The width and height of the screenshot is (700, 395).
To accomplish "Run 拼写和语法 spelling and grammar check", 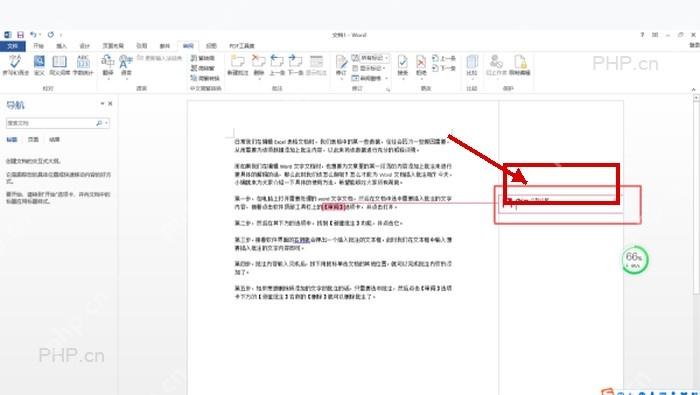I will (15, 65).
